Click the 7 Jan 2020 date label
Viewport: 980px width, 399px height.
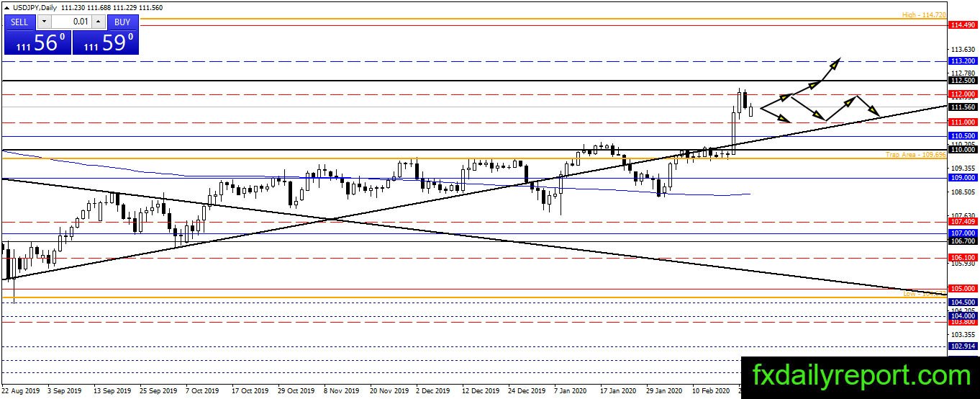pyautogui.click(x=571, y=392)
